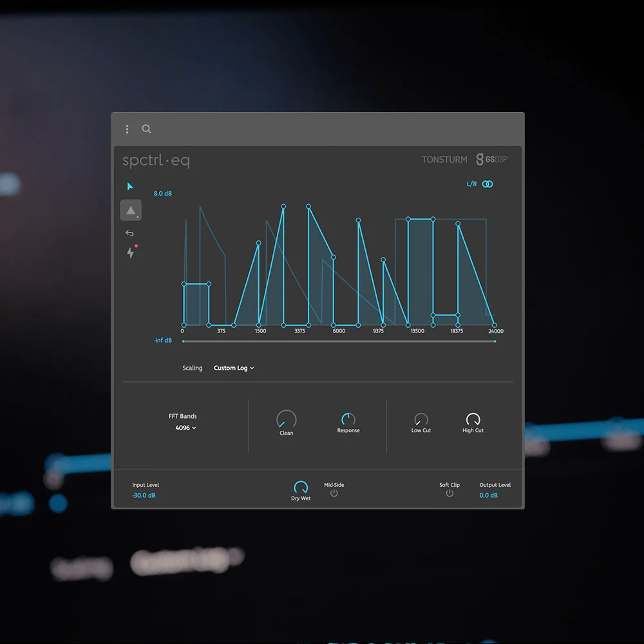Click the spctrl·eq title

156,160
